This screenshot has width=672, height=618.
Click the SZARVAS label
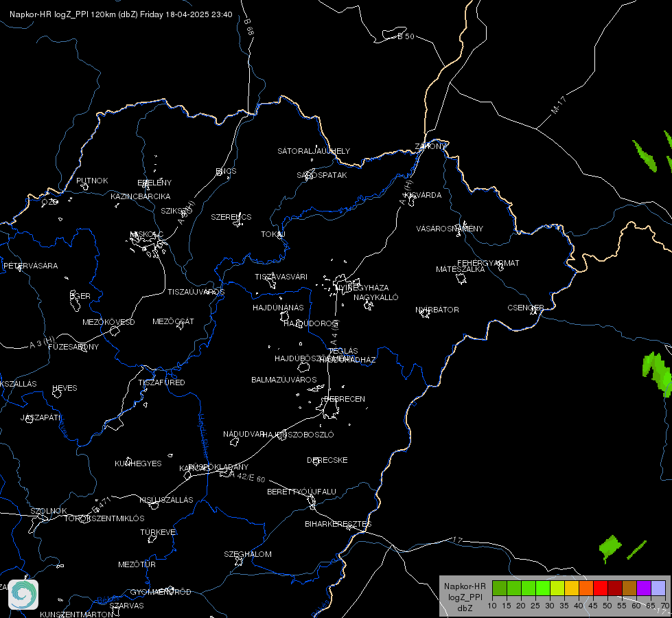click(126, 606)
